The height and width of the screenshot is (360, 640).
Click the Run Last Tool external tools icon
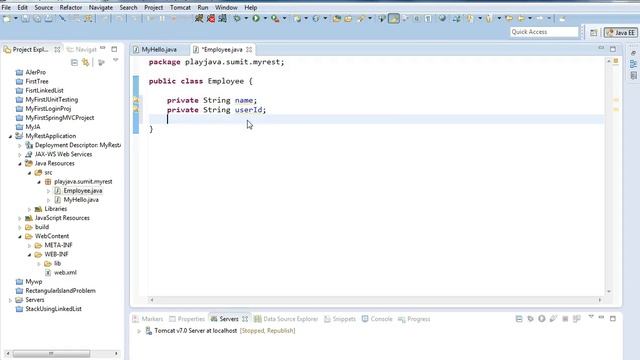click(275, 18)
